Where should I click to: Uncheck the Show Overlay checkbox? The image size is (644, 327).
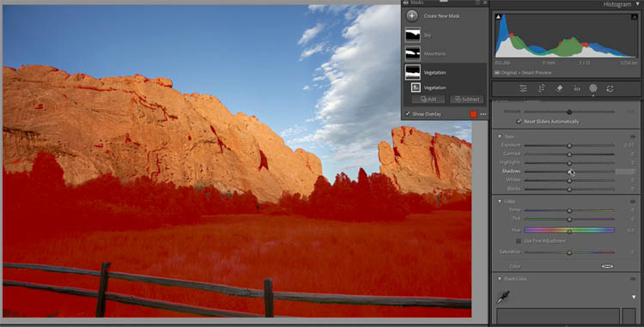point(407,114)
